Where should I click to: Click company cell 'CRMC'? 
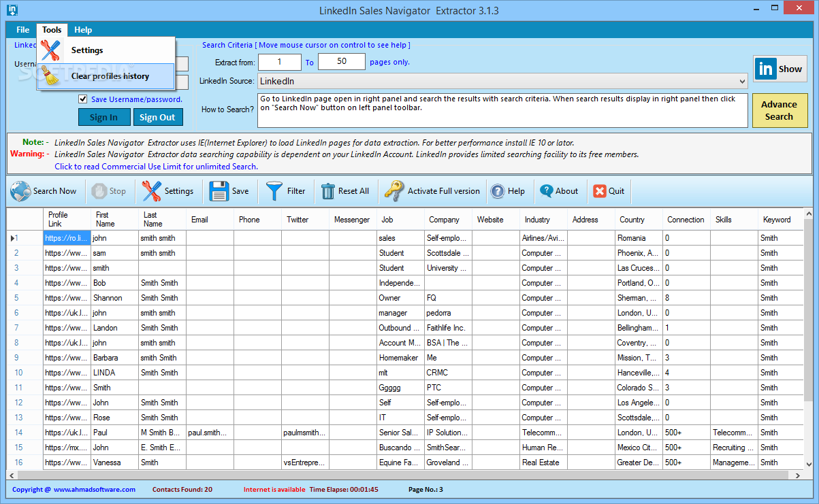448,373
